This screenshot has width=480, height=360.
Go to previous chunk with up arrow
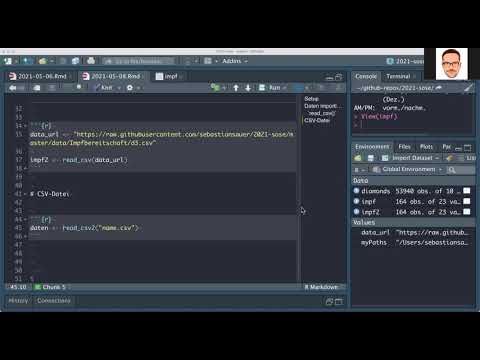(x=236, y=88)
